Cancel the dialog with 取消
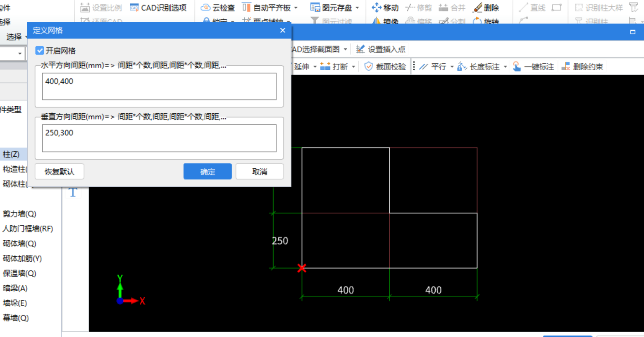Screen dimensions: 644x337 tap(260, 172)
